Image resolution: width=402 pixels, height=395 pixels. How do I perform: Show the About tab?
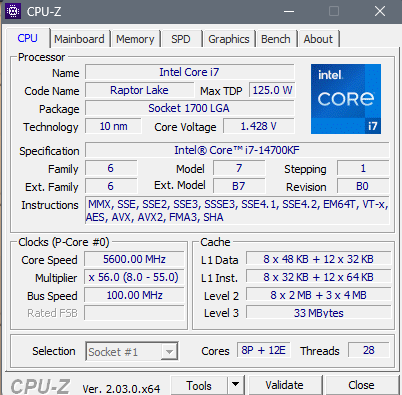318,39
